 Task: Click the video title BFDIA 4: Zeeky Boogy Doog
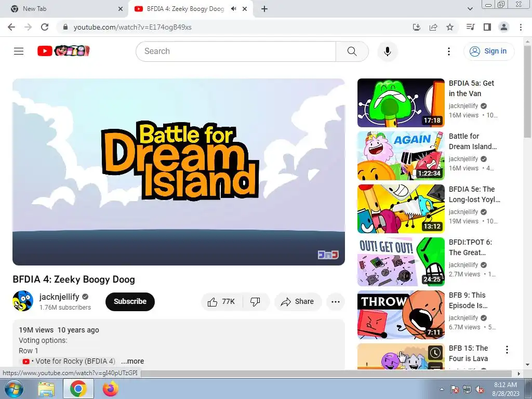[74, 280]
